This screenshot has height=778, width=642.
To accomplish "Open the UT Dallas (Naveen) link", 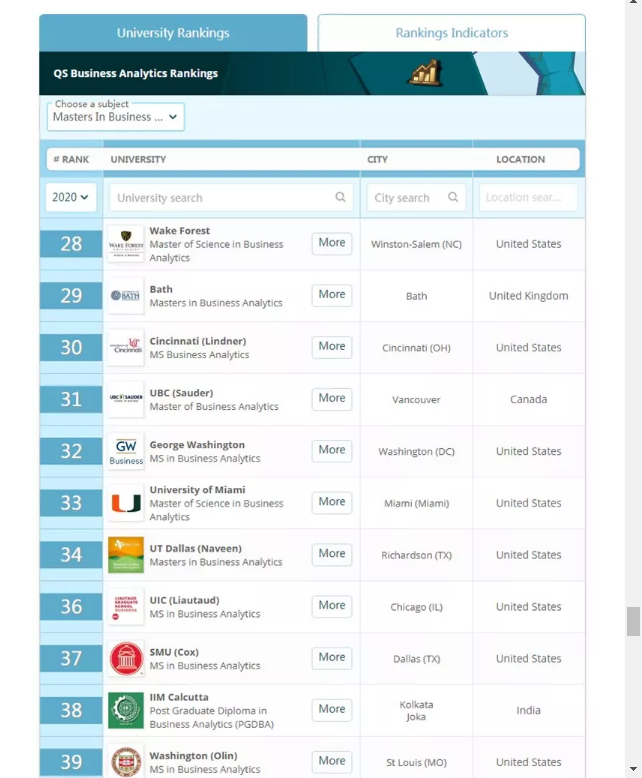I will (x=195, y=549).
